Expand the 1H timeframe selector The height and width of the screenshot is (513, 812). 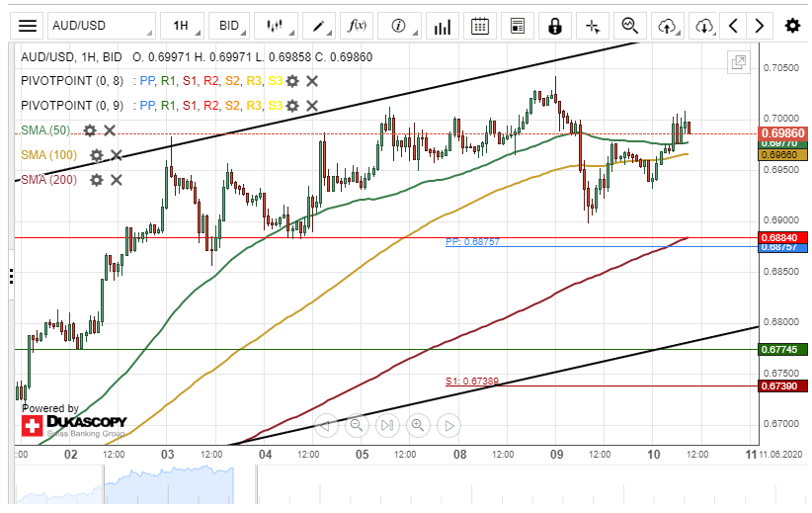coord(185,26)
